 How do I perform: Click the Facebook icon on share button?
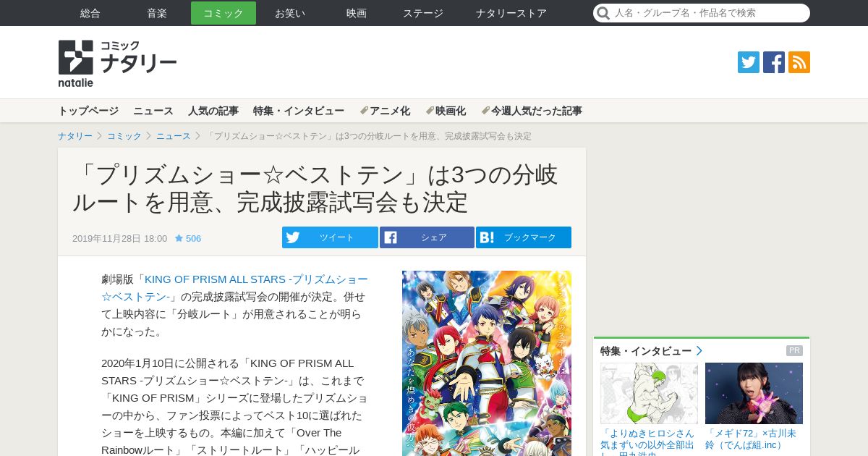point(391,237)
